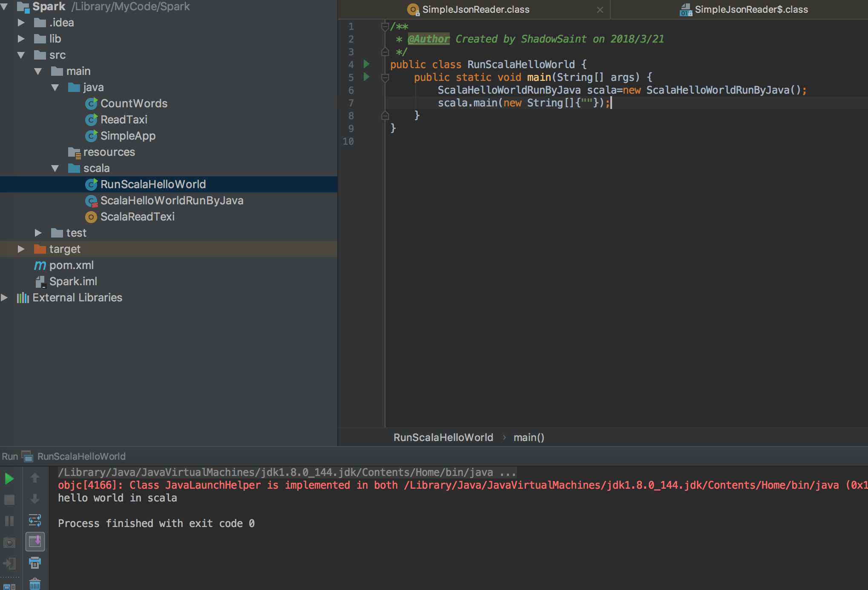Viewport: 868px width, 590px height.
Task: Collapse the scala source folder
Action: (x=55, y=168)
